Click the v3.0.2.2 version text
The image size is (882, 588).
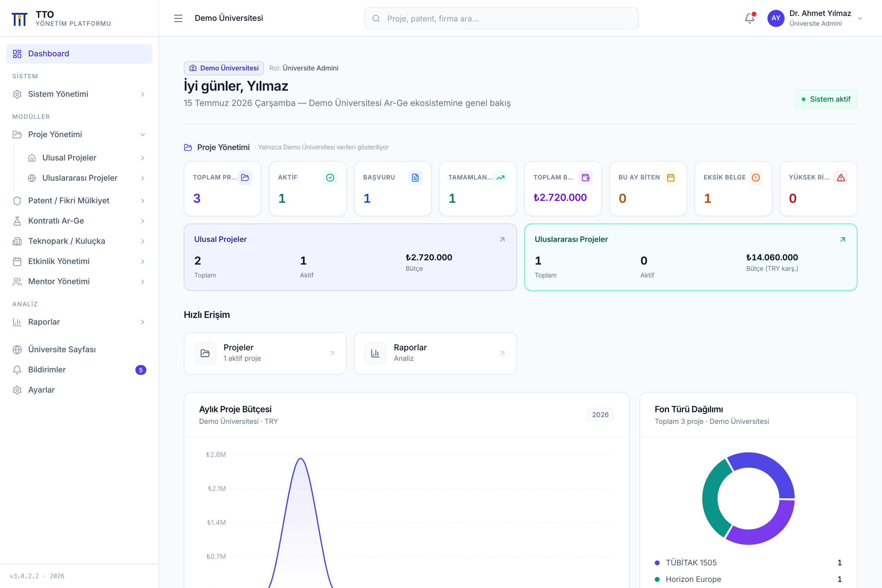tap(37, 576)
